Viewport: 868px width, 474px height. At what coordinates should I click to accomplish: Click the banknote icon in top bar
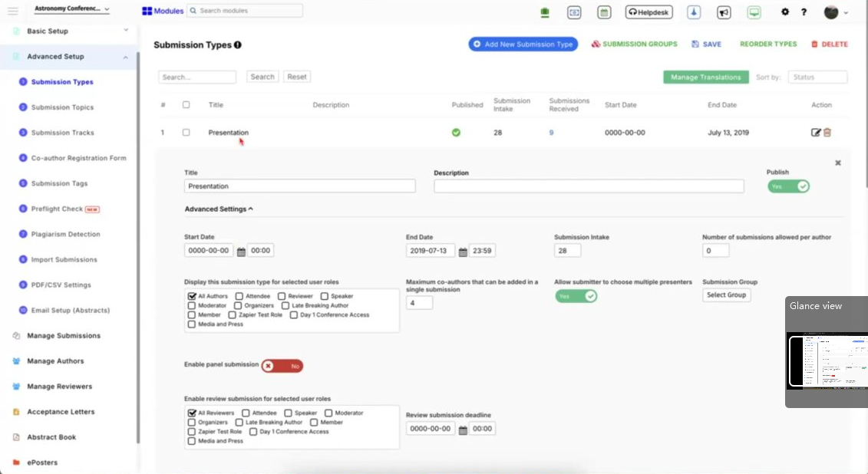pyautogui.click(x=574, y=12)
